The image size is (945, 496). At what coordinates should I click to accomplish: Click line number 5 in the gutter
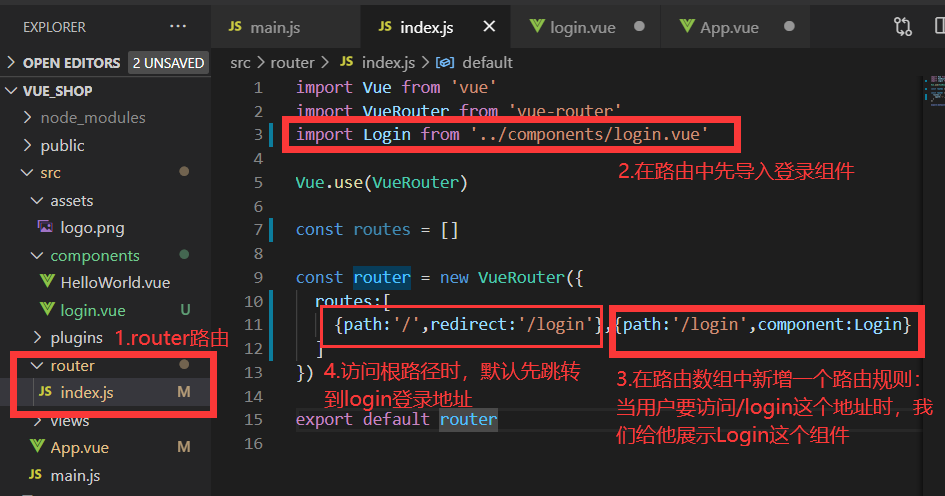click(258, 182)
